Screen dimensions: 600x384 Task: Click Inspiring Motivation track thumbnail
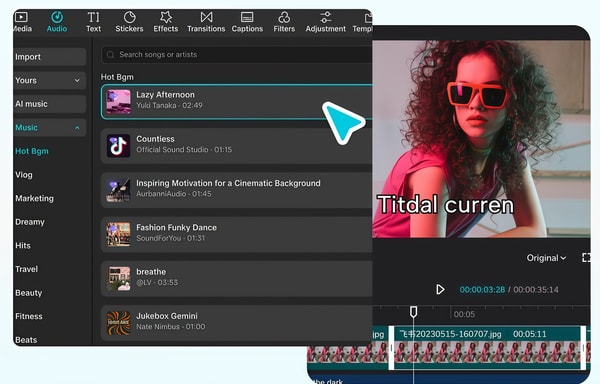118,190
